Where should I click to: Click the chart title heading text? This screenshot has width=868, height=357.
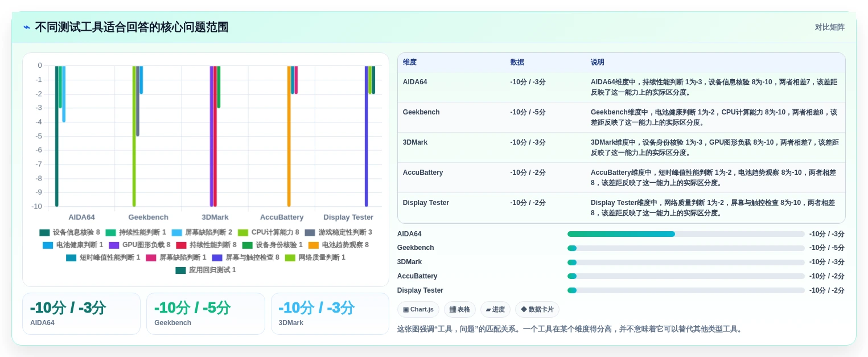tap(131, 27)
